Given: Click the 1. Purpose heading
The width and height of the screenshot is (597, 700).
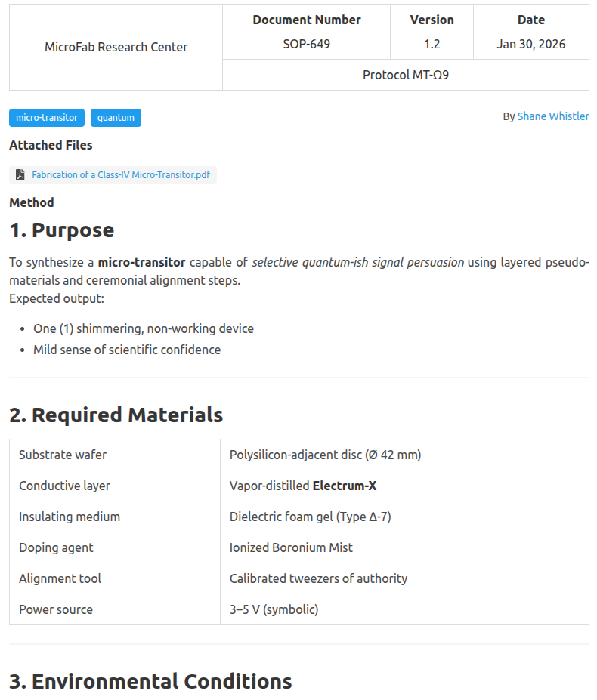Looking at the screenshot, I should coord(62,230).
